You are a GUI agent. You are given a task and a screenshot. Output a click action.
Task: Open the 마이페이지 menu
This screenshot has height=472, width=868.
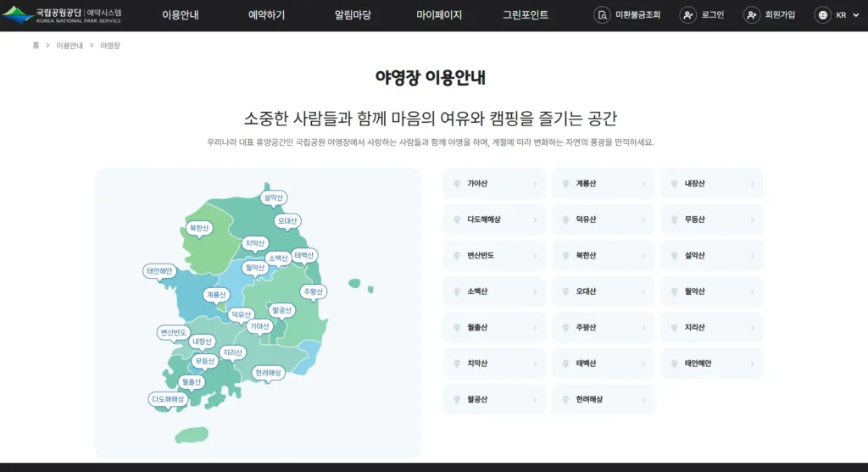point(439,15)
